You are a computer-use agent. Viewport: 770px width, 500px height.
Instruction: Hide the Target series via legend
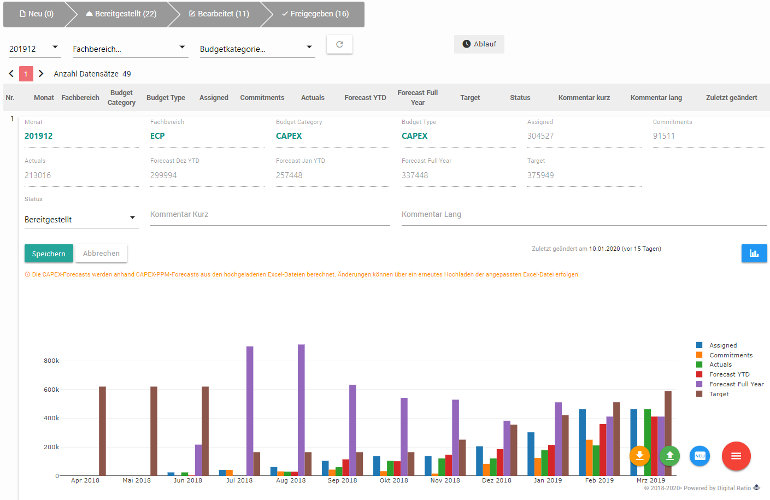pos(720,394)
